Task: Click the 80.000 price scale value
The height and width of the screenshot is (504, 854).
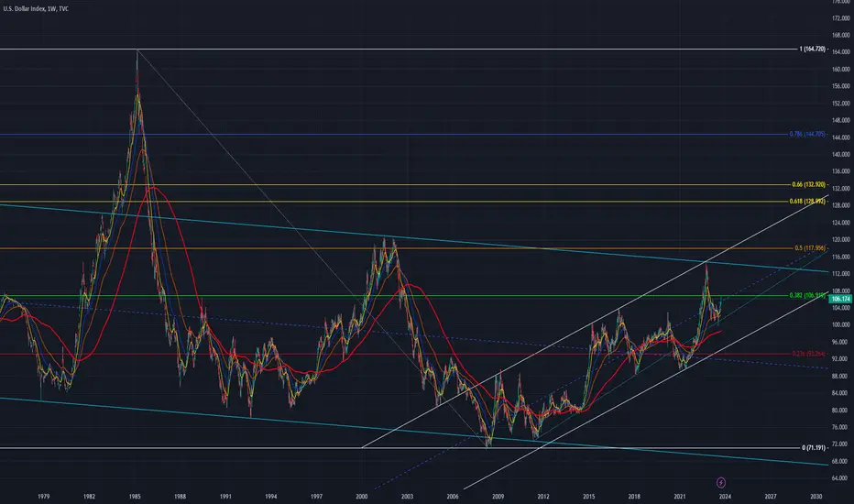Action: [841, 410]
